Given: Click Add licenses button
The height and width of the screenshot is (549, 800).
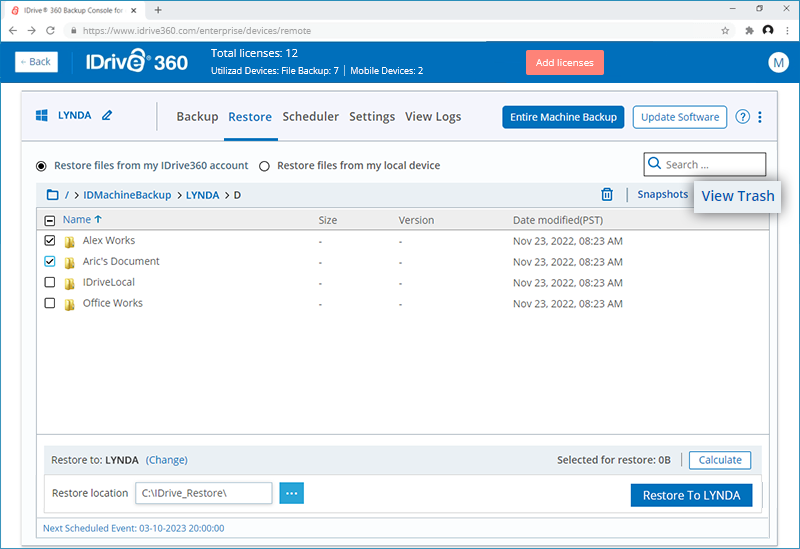Looking at the screenshot, I should point(565,62).
